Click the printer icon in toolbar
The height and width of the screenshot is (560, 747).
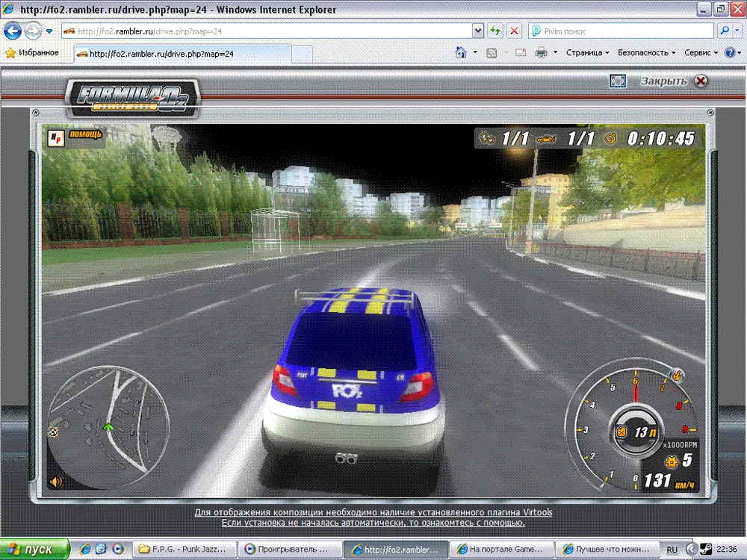(x=542, y=53)
